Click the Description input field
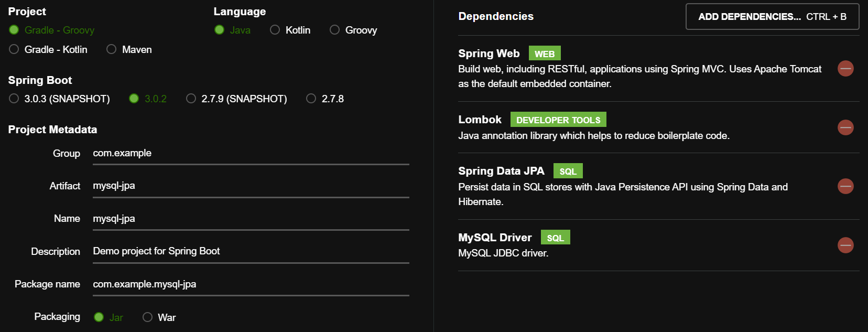Image resolution: width=868 pixels, height=332 pixels. click(251, 252)
